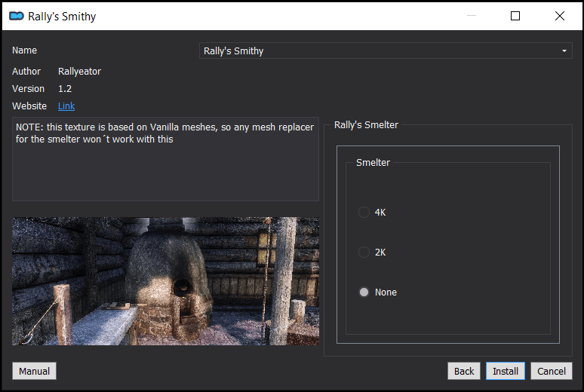Open the Name dropdown arrow
Screen dimensions: 584x392
(564, 51)
